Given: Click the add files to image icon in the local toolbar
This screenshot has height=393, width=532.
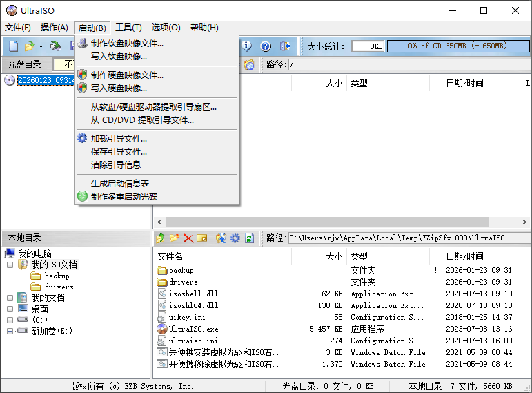Looking at the screenshot, I should click(x=221, y=238).
